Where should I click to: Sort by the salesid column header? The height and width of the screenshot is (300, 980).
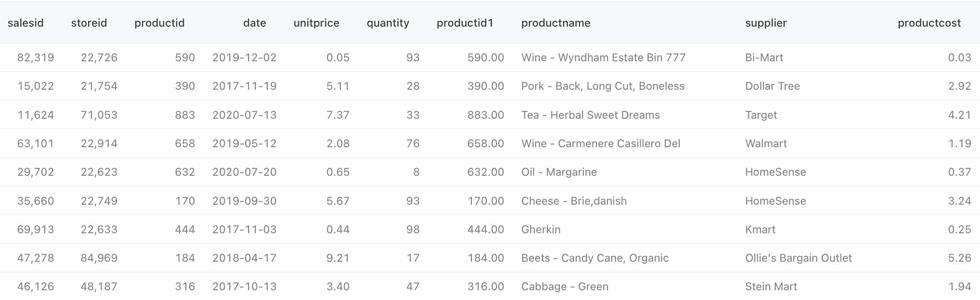point(26,23)
